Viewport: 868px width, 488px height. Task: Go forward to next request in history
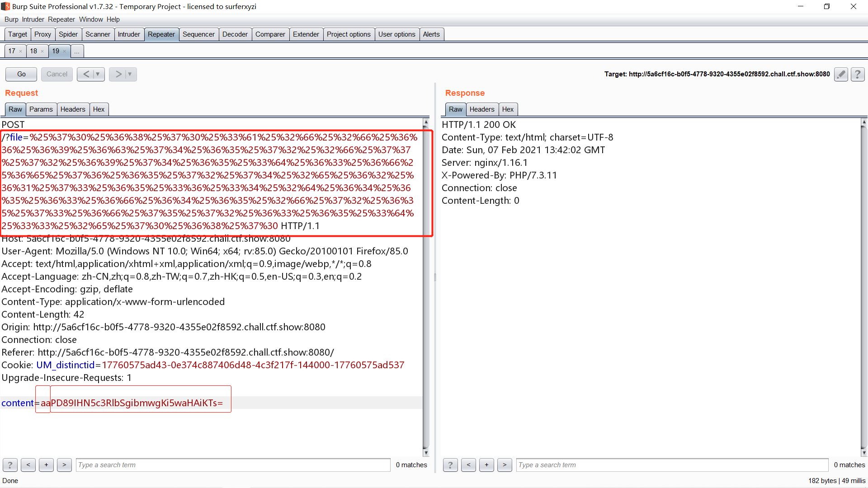click(118, 74)
